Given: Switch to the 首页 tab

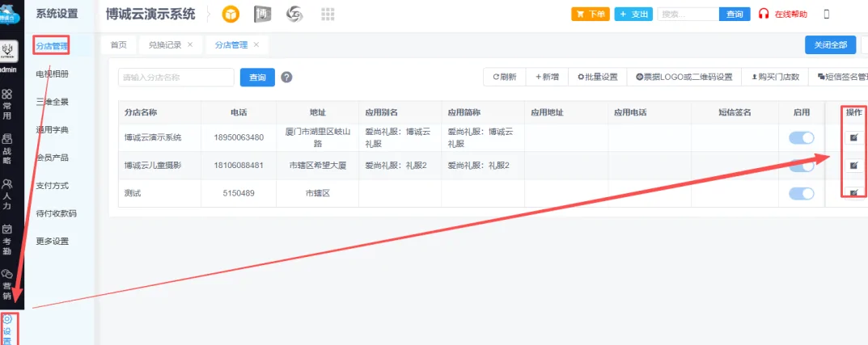Looking at the screenshot, I should coord(119,45).
